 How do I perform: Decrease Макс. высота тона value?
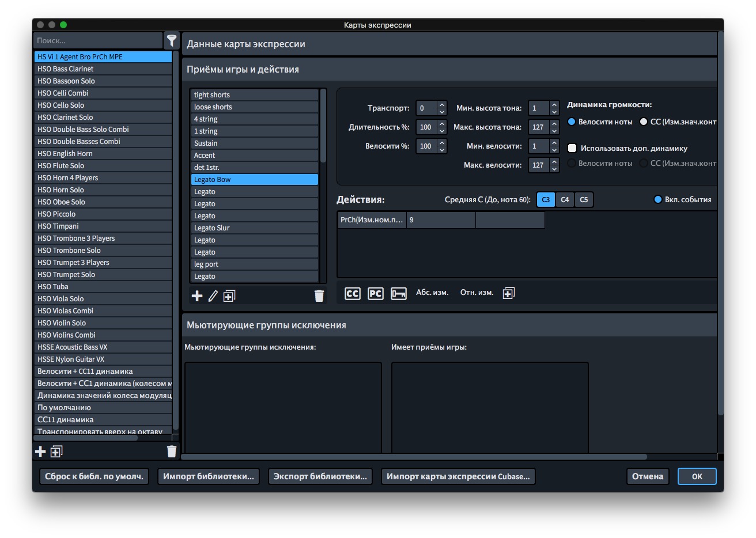pos(554,130)
